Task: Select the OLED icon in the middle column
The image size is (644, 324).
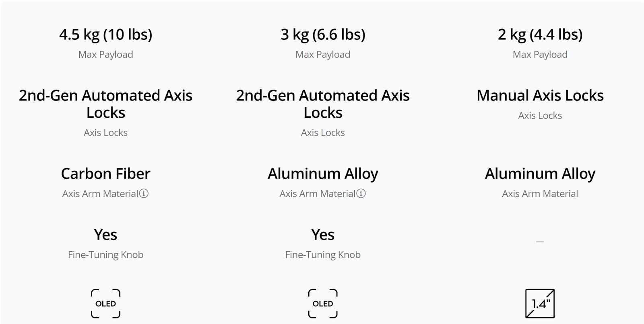Action: pos(323,303)
